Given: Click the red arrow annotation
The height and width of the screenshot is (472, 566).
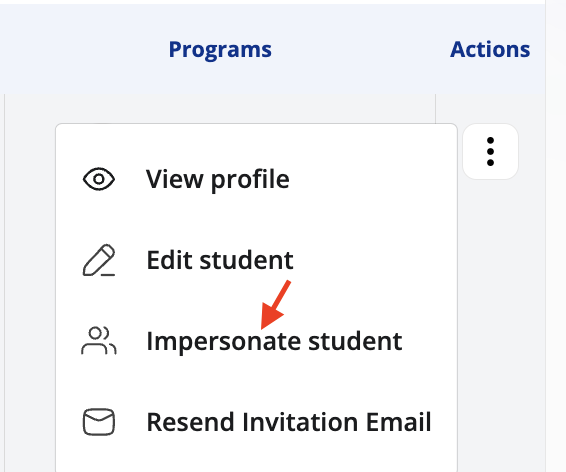Looking at the screenshot, I should click(x=275, y=305).
